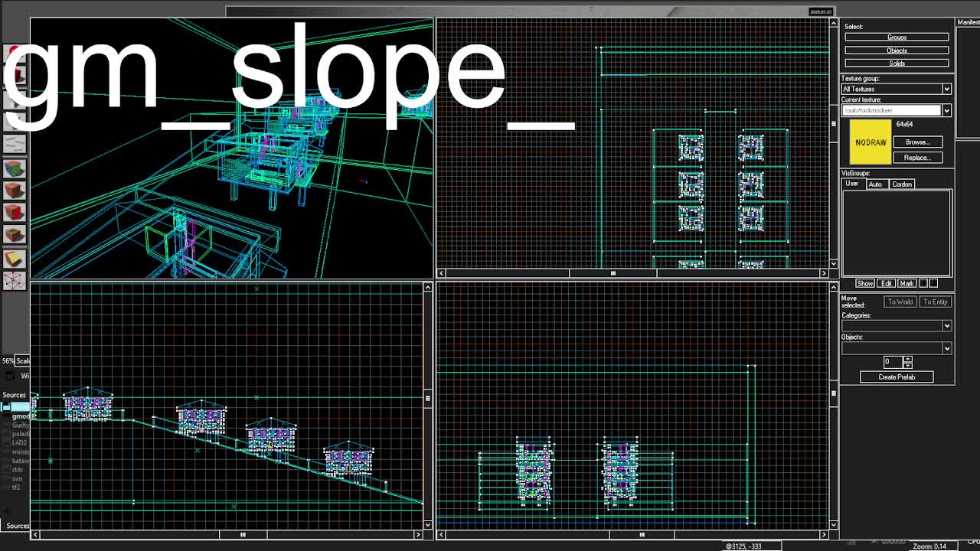Open the Cordon VisGroups tab
The image size is (980, 551).
tap(901, 184)
